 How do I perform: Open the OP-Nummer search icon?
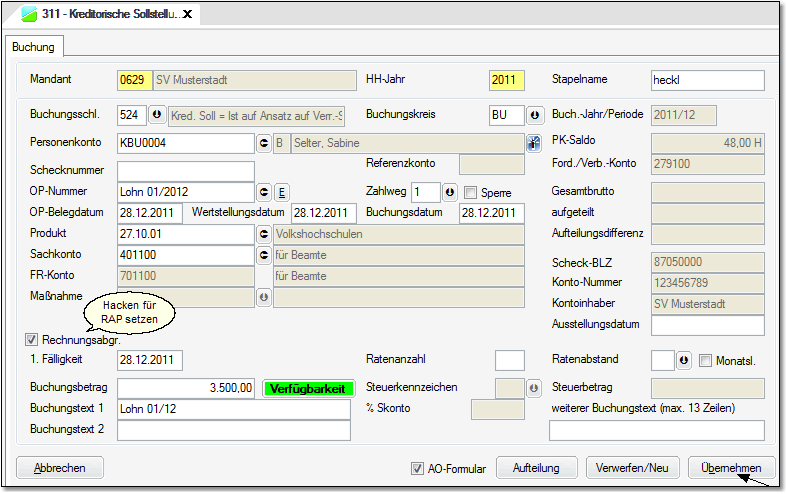tap(264, 191)
